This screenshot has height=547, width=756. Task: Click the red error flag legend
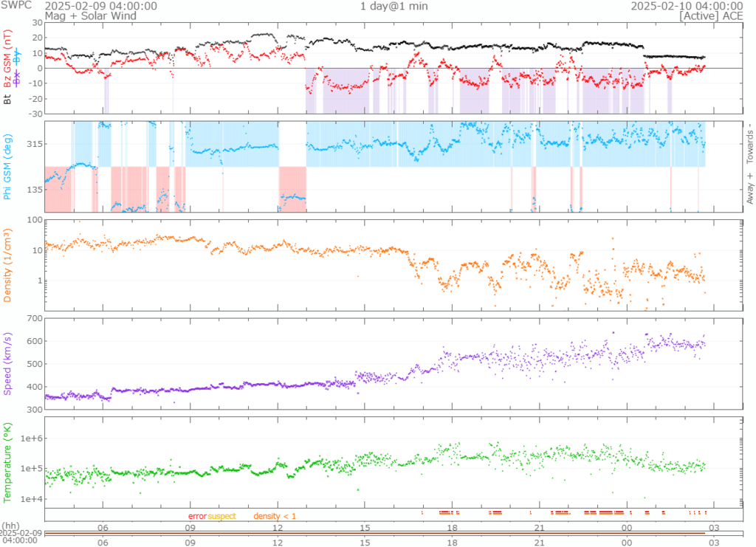click(197, 515)
